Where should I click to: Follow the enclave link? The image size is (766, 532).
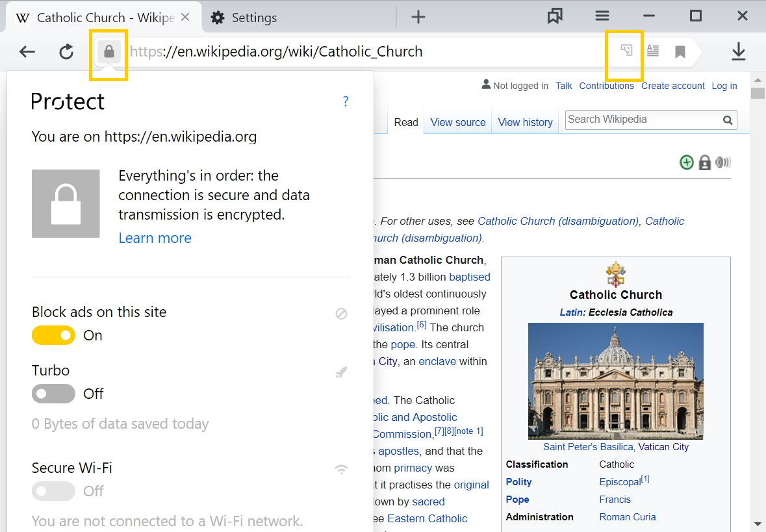pos(437,362)
